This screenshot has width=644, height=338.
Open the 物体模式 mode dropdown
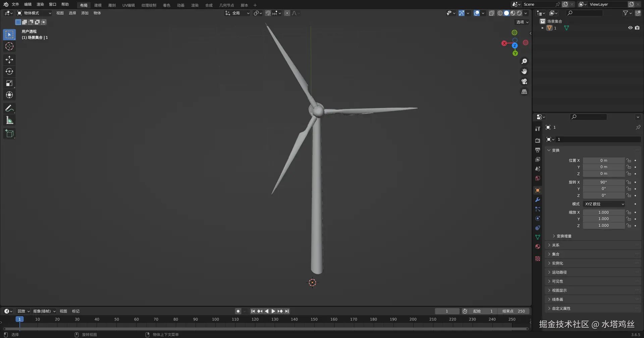[x=35, y=13]
